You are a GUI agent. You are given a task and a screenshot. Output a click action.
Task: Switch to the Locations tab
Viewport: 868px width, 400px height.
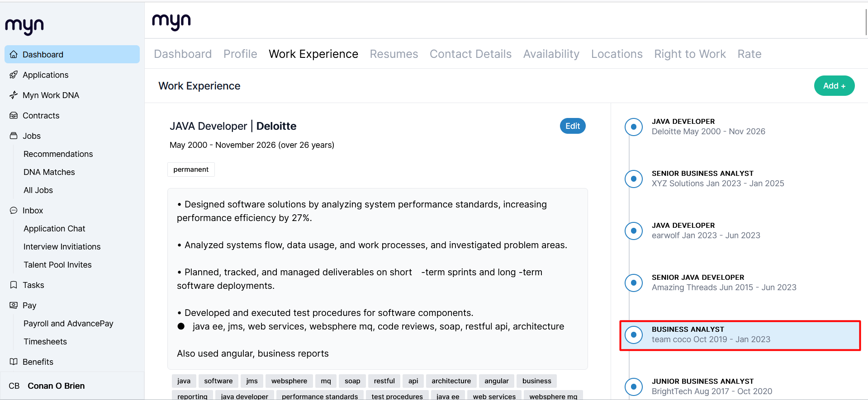(617, 54)
